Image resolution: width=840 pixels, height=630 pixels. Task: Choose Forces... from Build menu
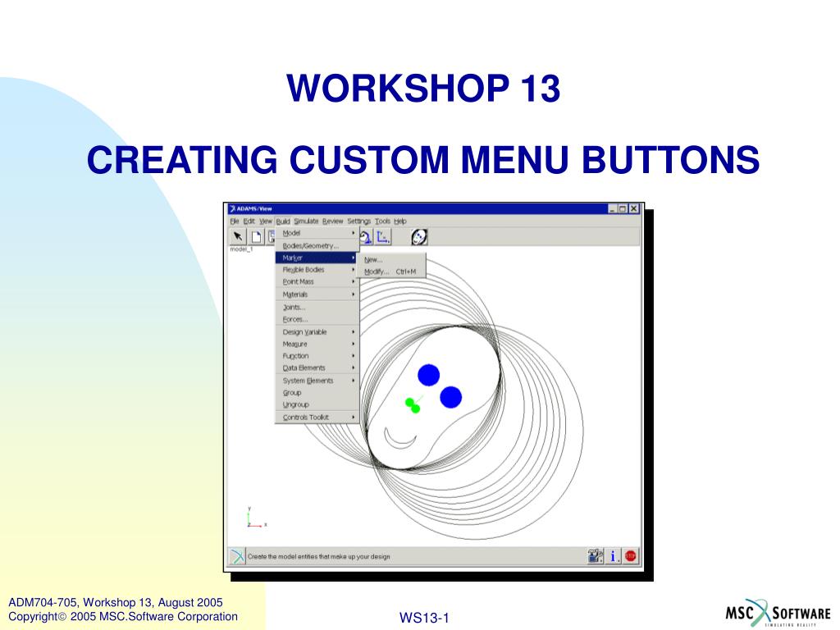[x=317, y=319]
